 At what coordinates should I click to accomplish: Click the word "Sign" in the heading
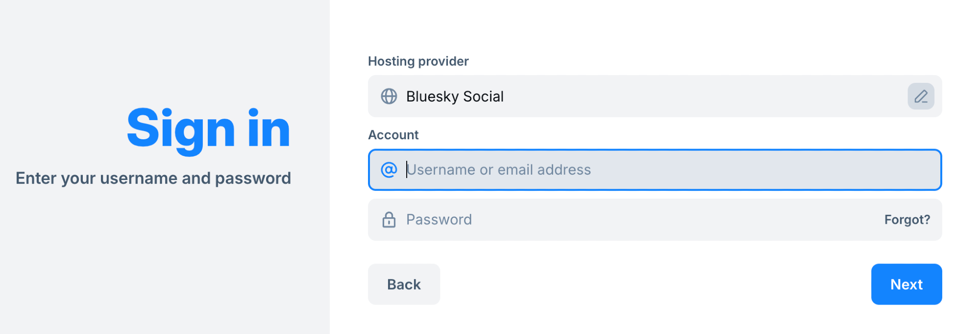[x=181, y=128]
